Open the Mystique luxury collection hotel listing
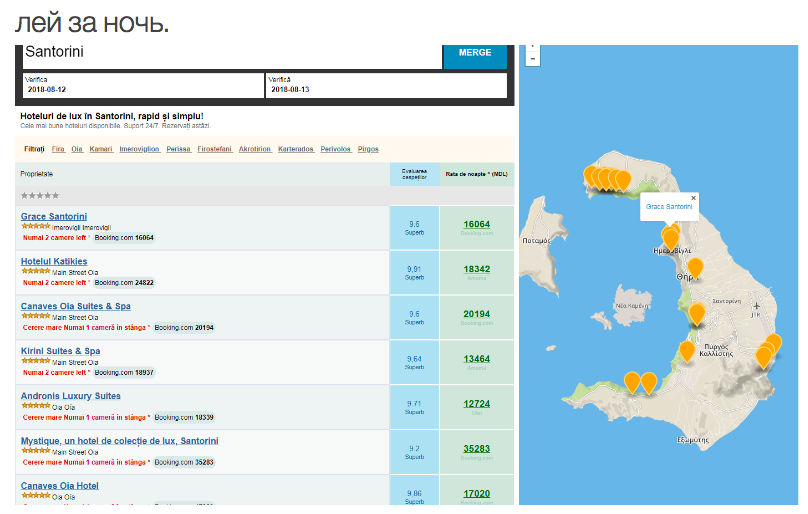The height and width of the screenshot is (514, 808). (x=120, y=441)
